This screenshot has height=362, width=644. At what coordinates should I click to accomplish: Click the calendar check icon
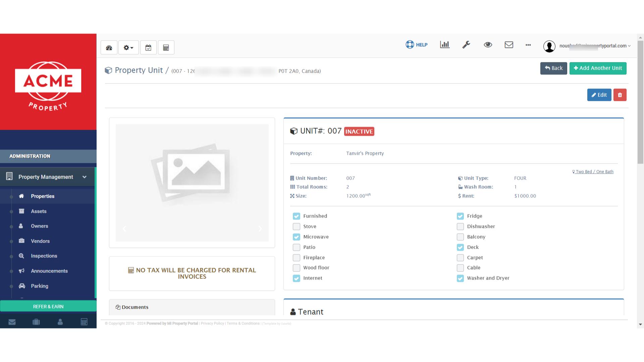pyautogui.click(x=148, y=48)
